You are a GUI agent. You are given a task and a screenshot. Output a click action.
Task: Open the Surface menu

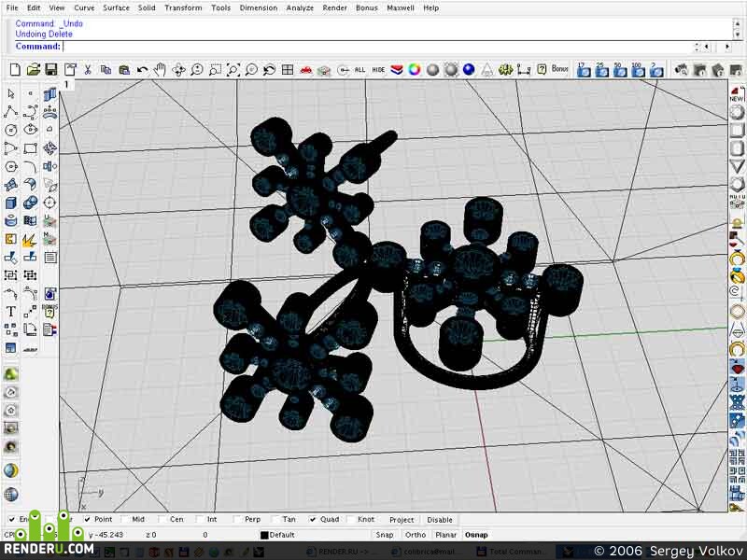(x=116, y=8)
